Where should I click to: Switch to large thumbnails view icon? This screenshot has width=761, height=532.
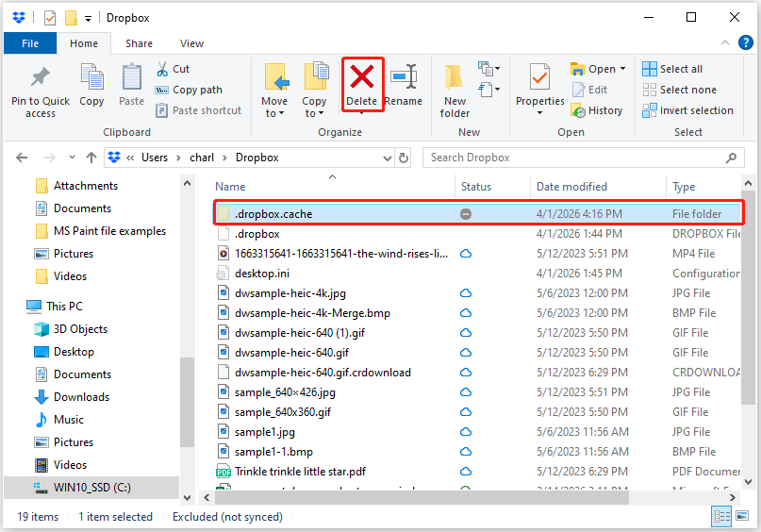coord(742,516)
